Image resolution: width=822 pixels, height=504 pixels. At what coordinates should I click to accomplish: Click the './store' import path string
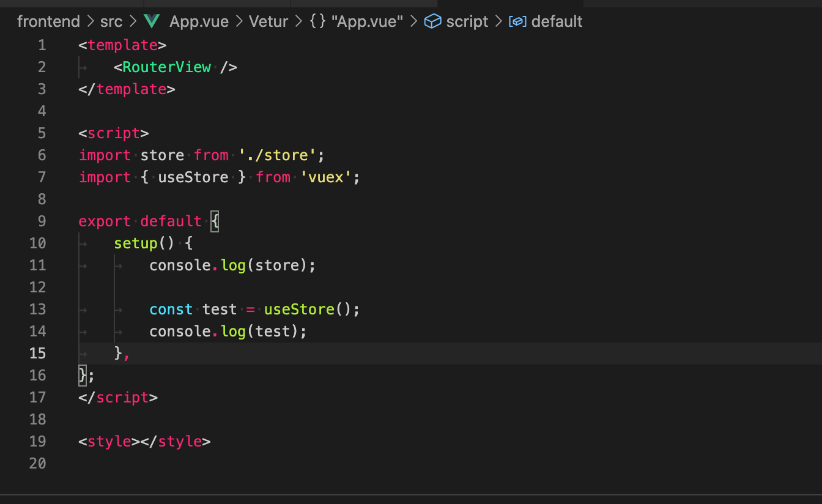(x=277, y=155)
